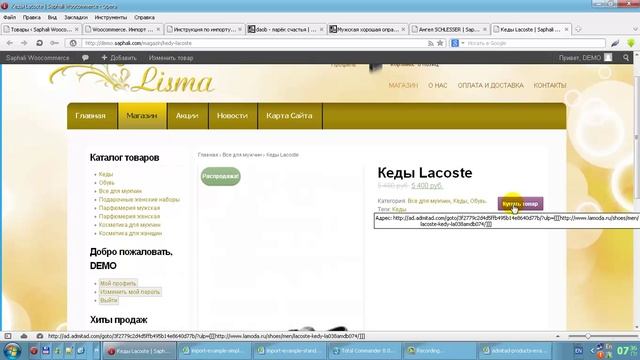The image size is (640, 360).
Task: Open the Главная navigation tab
Action: (92, 116)
